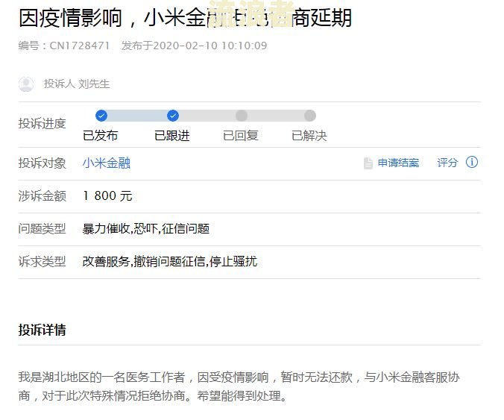Click the amount 1 800 元
504x420 pixels.
[x=107, y=196]
